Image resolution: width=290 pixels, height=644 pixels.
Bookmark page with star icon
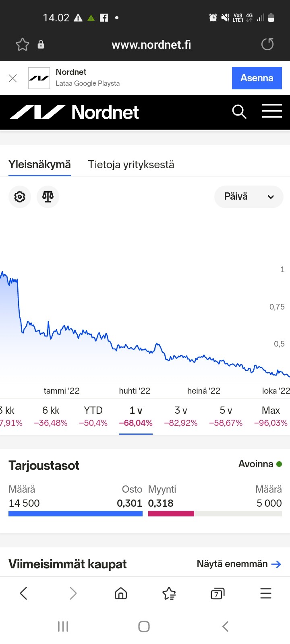(x=23, y=44)
